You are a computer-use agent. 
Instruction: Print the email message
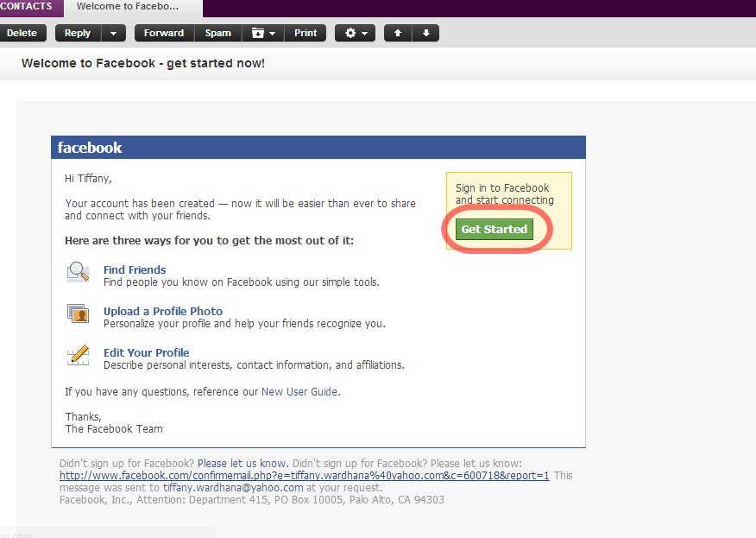306,33
